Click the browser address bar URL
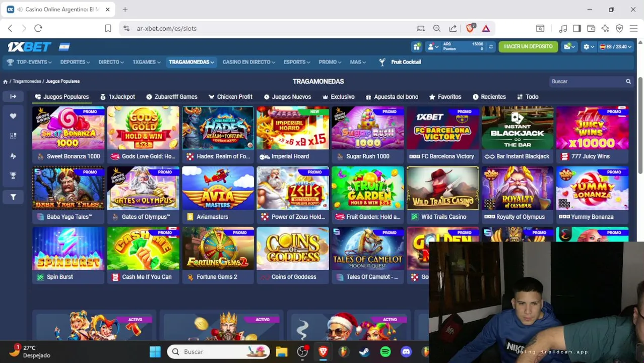The width and height of the screenshot is (644, 363). [x=166, y=28]
